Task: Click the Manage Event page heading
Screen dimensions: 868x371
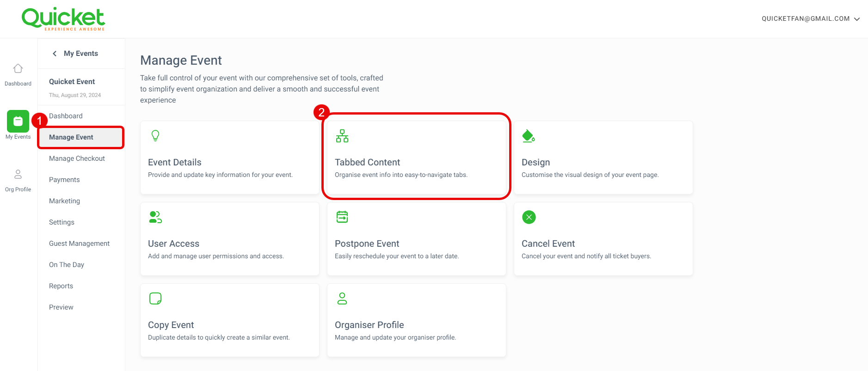Action: pyautogui.click(x=181, y=61)
